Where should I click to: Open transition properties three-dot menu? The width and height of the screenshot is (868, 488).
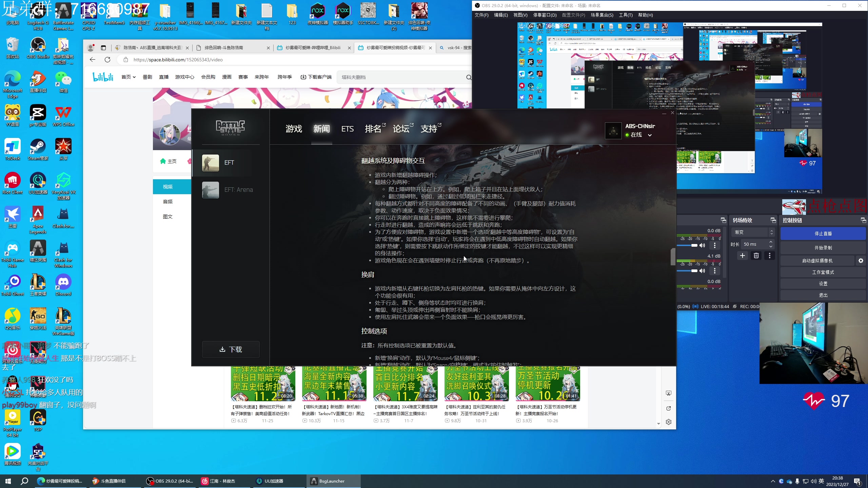(x=770, y=256)
